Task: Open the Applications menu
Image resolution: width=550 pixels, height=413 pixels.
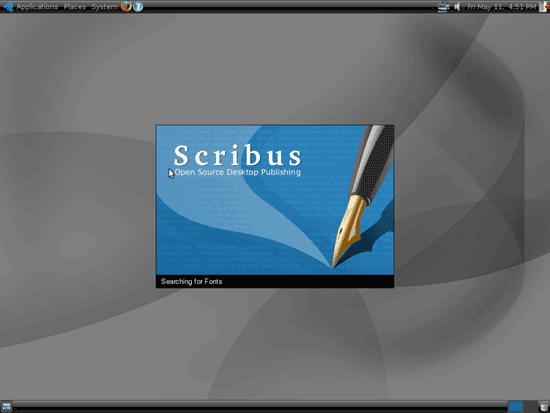Action: coord(37,7)
